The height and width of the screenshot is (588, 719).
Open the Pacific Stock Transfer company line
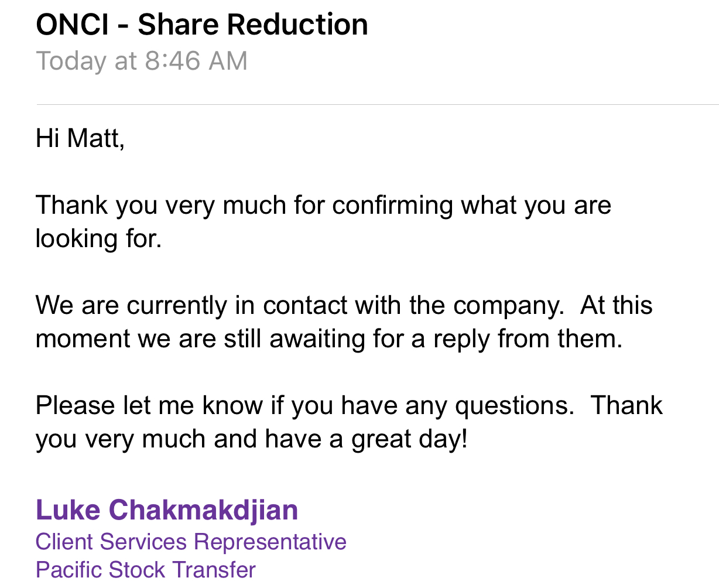[x=146, y=569]
